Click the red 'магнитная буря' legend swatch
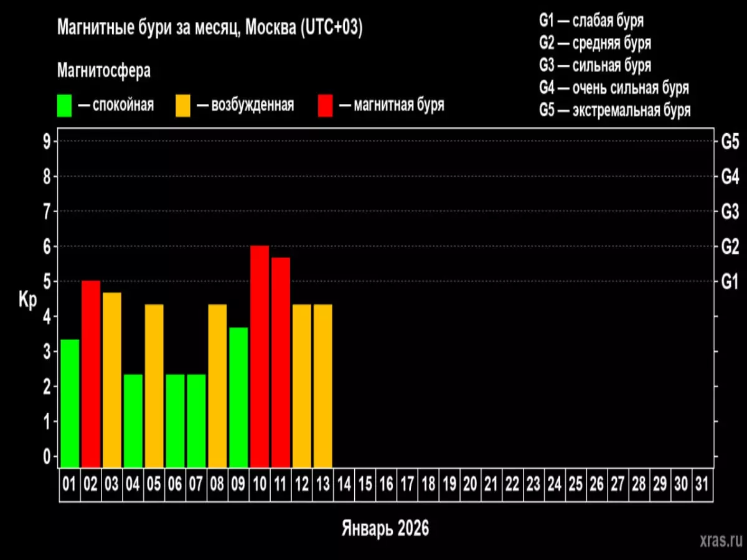Viewport: 747px width, 560px height. tap(326, 105)
